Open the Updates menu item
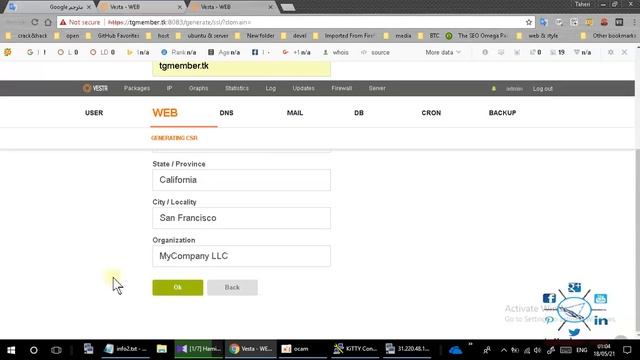This screenshot has height=360, width=640. pyautogui.click(x=303, y=88)
